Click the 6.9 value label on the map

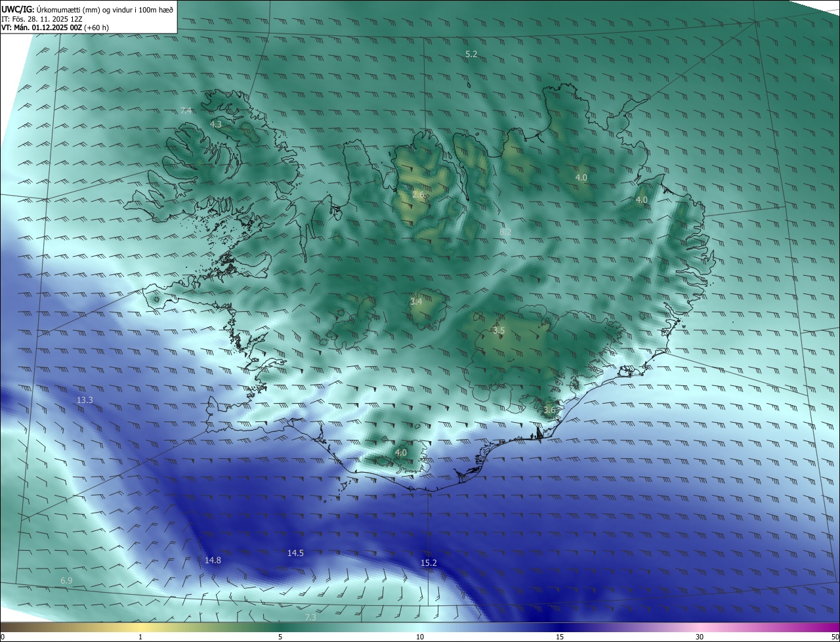point(66,581)
